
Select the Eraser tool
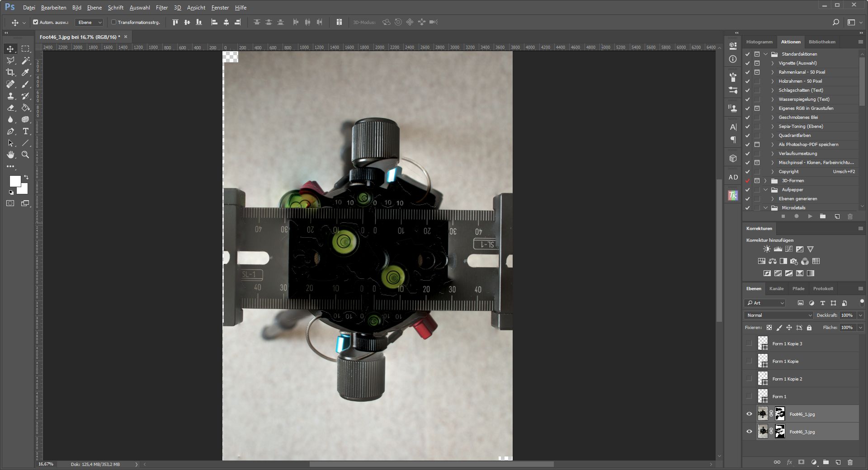click(10, 108)
